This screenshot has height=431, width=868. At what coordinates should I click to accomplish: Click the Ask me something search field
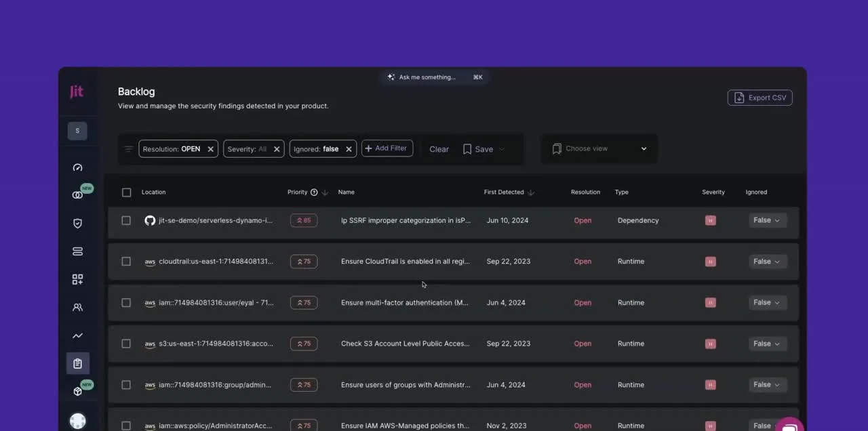click(x=435, y=77)
